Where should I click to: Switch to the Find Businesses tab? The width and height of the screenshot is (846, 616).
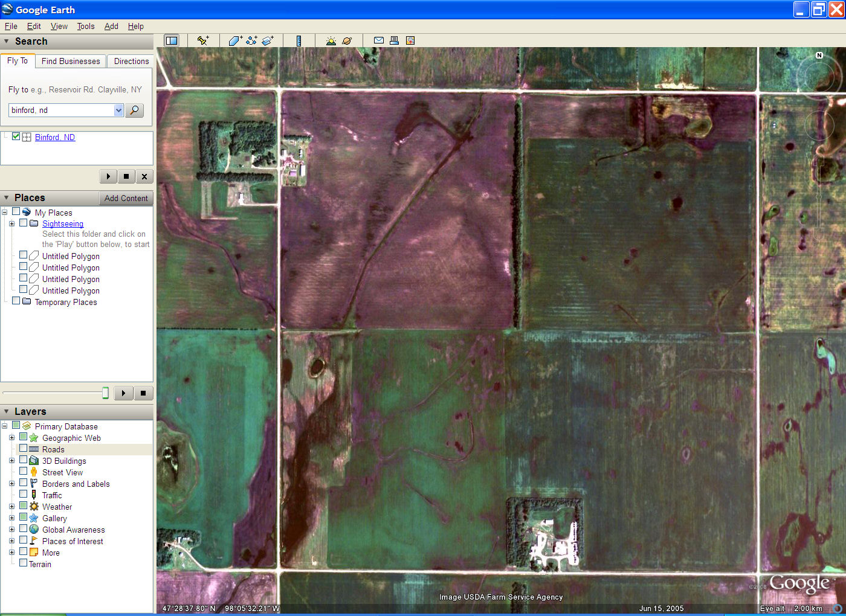[71, 61]
